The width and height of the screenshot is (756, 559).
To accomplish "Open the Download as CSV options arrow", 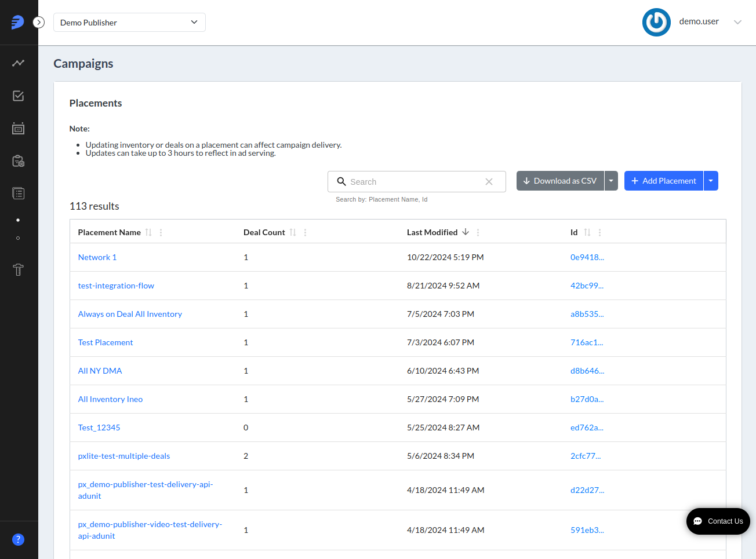I will [611, 181].
